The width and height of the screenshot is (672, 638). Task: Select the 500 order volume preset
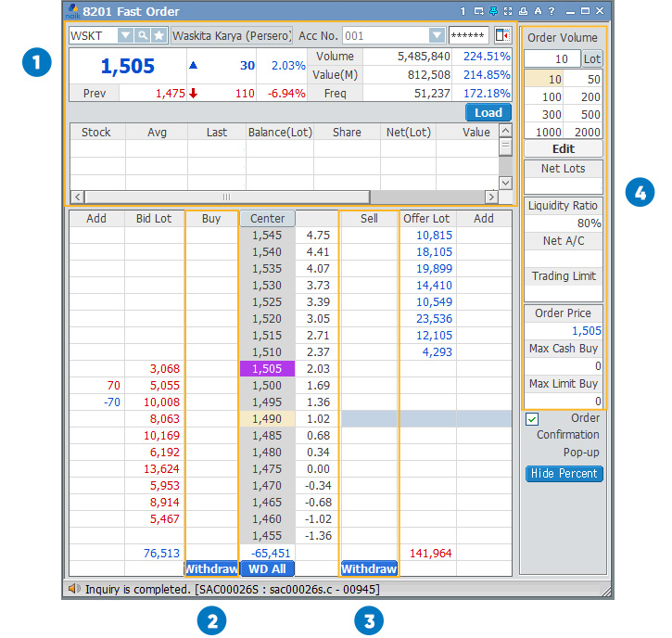point(583,115)
